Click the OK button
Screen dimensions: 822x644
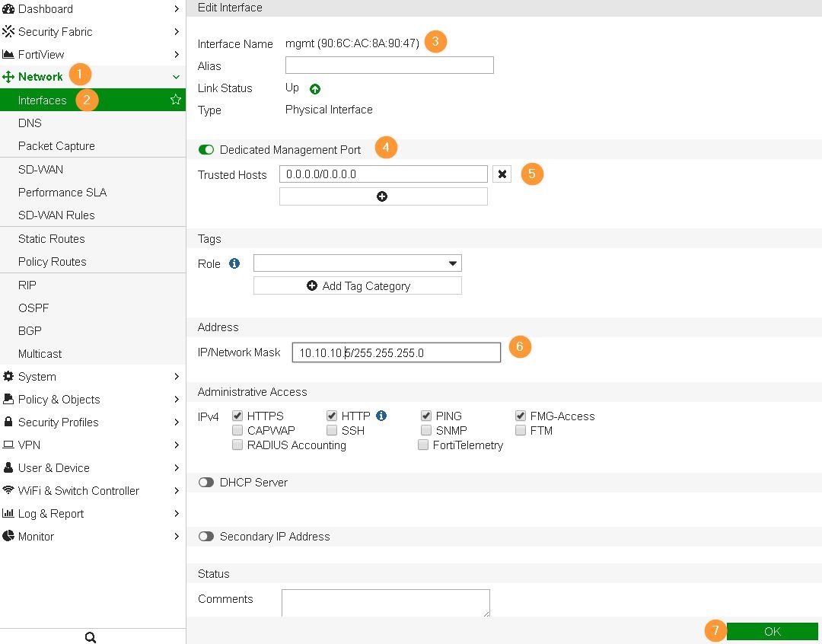click(773, 631)
